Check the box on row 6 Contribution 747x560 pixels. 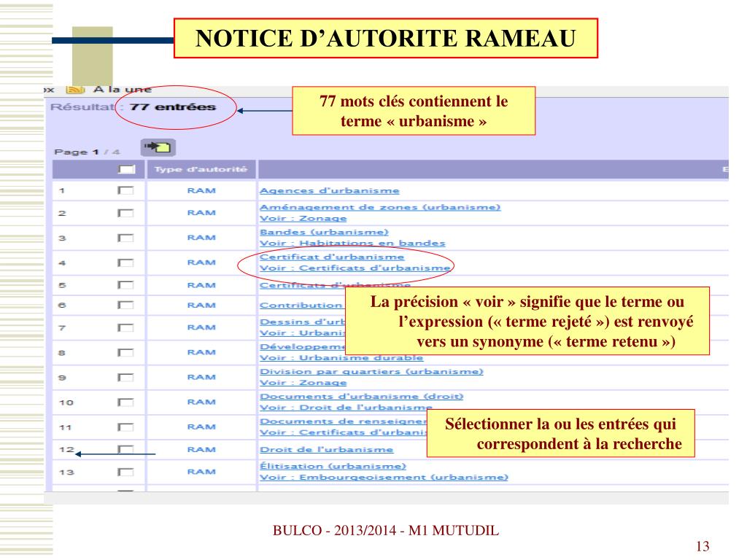125,305
